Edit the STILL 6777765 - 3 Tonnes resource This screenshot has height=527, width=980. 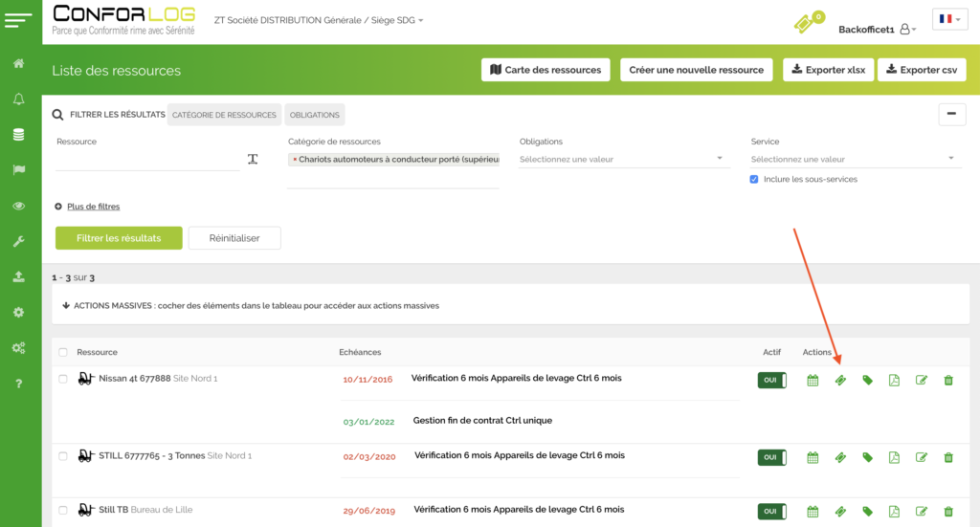point(922,458)
